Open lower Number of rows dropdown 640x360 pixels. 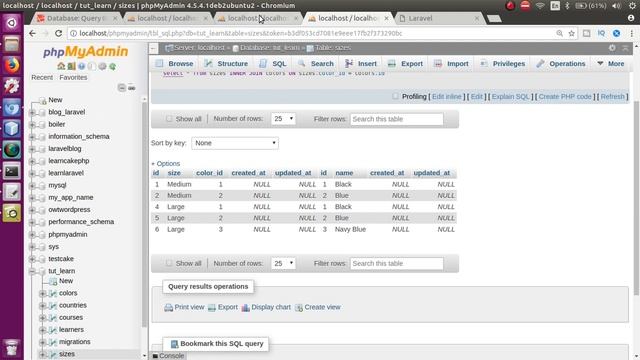(283, 263)
